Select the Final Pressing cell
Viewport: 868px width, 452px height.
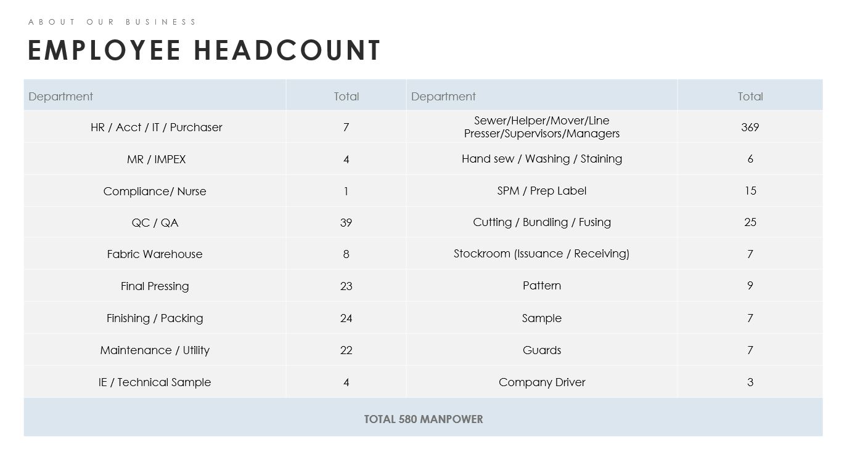(x=155, y=286)
